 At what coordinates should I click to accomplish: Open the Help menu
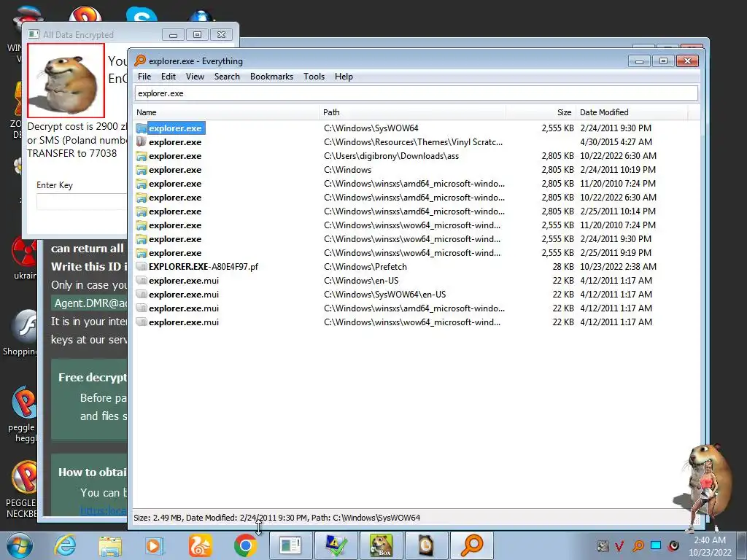click(x=344, y=77)
